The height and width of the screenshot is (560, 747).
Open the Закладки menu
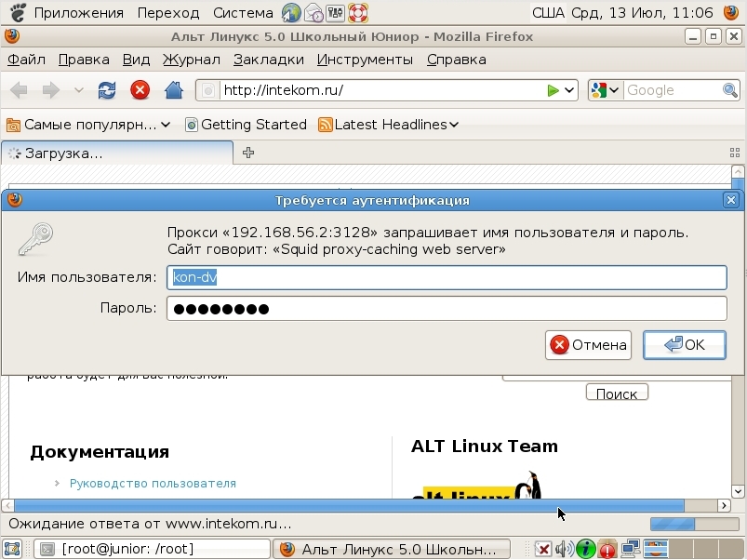pyautogui.click(x=269, y=60)
